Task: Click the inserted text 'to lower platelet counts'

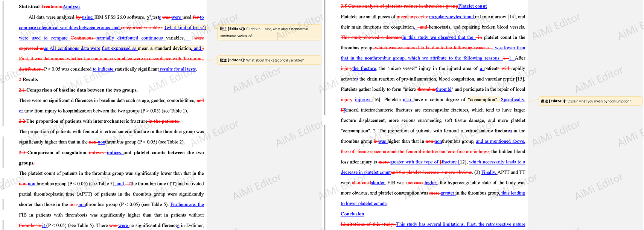Action: pos(364,203)
